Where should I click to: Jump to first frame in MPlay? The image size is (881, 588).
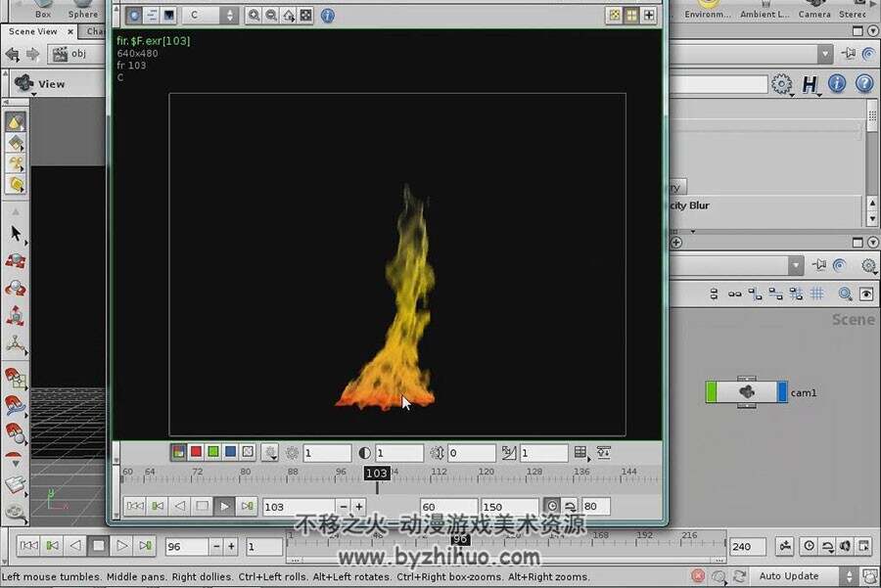click(x=135, y=506)
